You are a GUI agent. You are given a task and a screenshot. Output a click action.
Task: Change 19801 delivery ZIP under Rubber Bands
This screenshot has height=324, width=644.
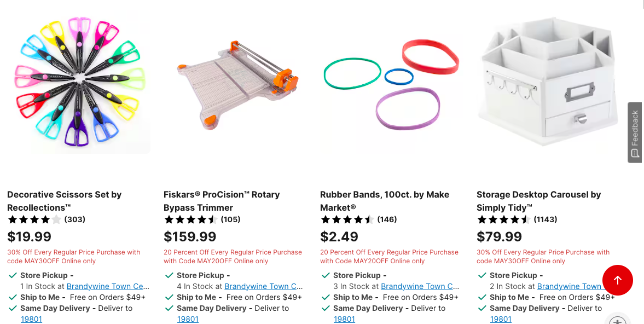pos(344,319)
